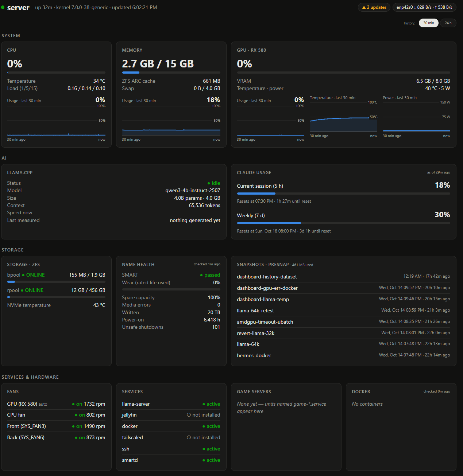
Task: Click the Weekly usage progress bar
Action: (343, 223)
